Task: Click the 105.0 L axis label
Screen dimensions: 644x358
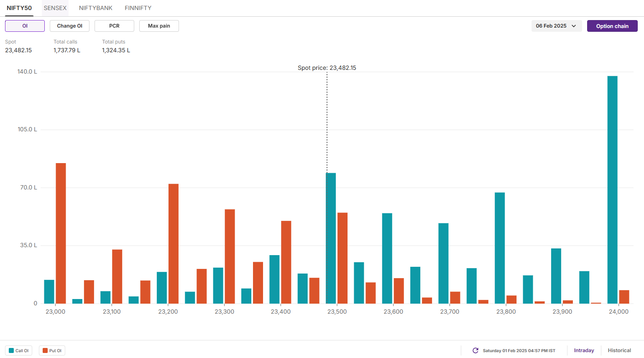Action: click(27, 129)
